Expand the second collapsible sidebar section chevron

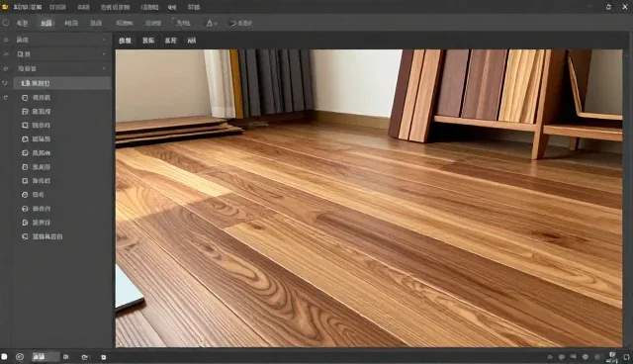pyautogui.click(x=104, y=54)
